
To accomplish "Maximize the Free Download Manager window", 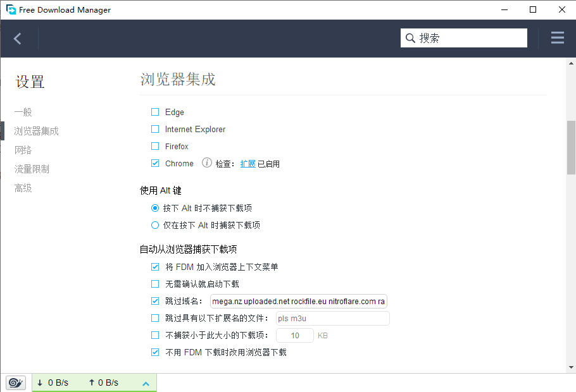I will coord(533,9).
